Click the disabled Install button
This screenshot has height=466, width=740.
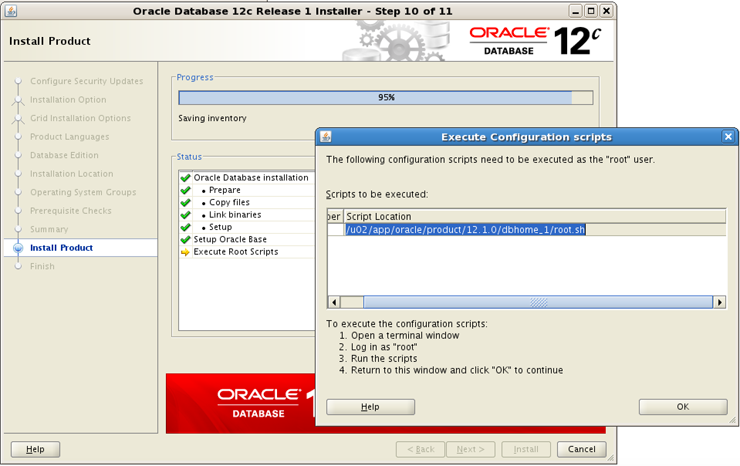526,449
